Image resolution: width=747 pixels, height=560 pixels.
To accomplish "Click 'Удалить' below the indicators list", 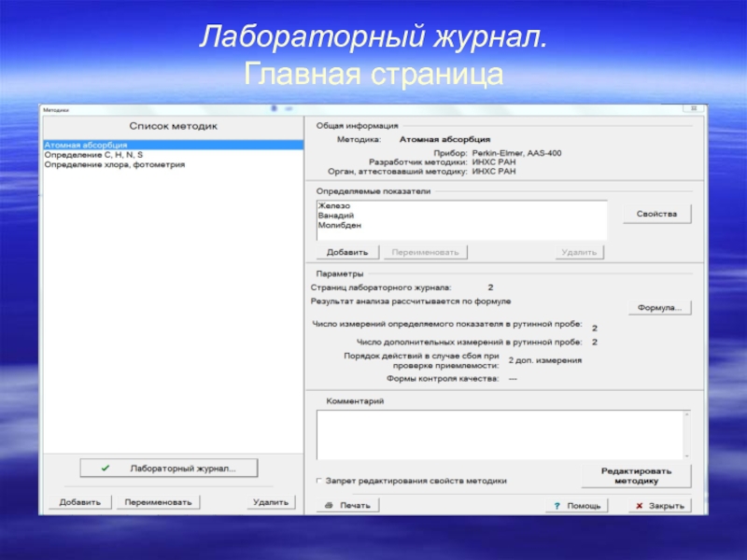I will (x=579, y=252).
